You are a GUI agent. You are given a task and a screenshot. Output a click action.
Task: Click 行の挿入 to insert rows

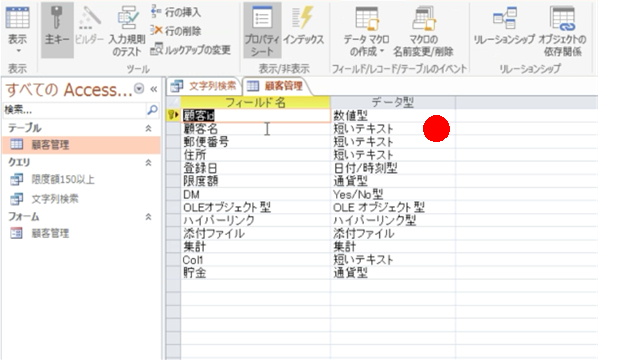176,12
